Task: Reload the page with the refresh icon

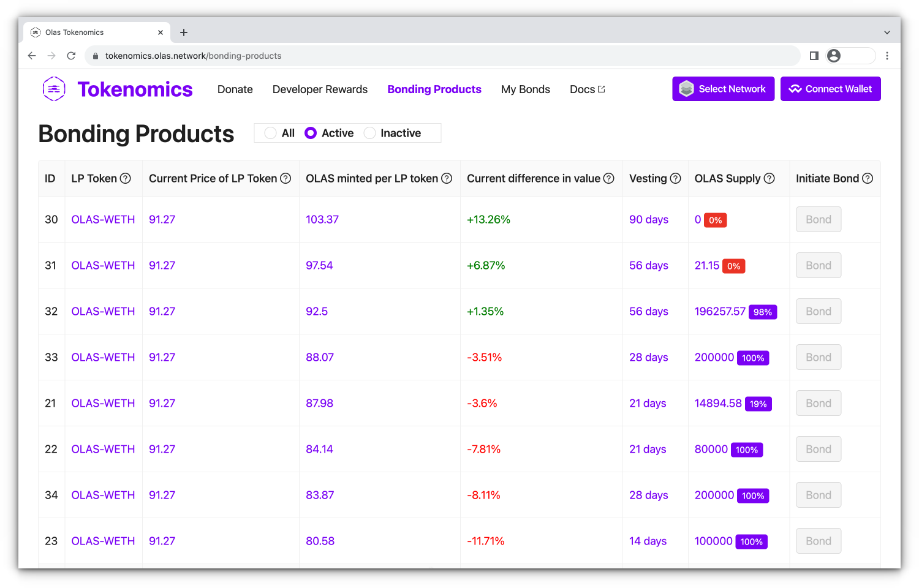Action: [71, 56]
